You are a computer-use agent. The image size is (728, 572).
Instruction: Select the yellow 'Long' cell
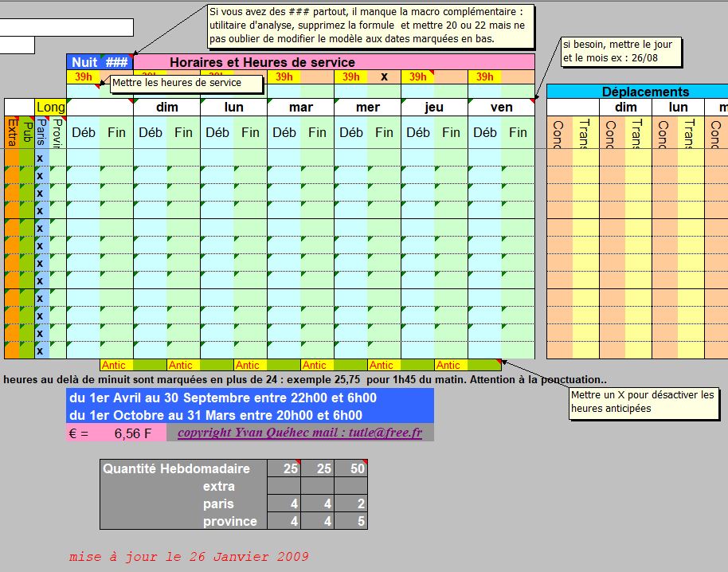click(x=51, y=108)
